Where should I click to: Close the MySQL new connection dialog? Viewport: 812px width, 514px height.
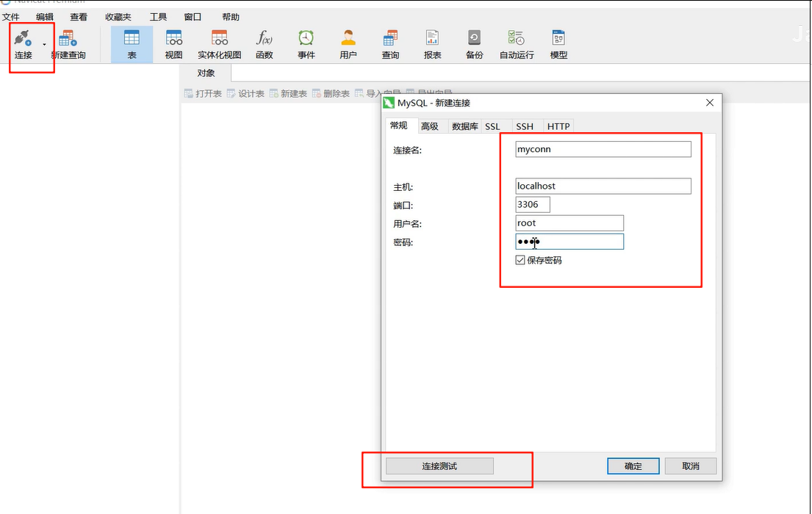(x=709, y=103)
